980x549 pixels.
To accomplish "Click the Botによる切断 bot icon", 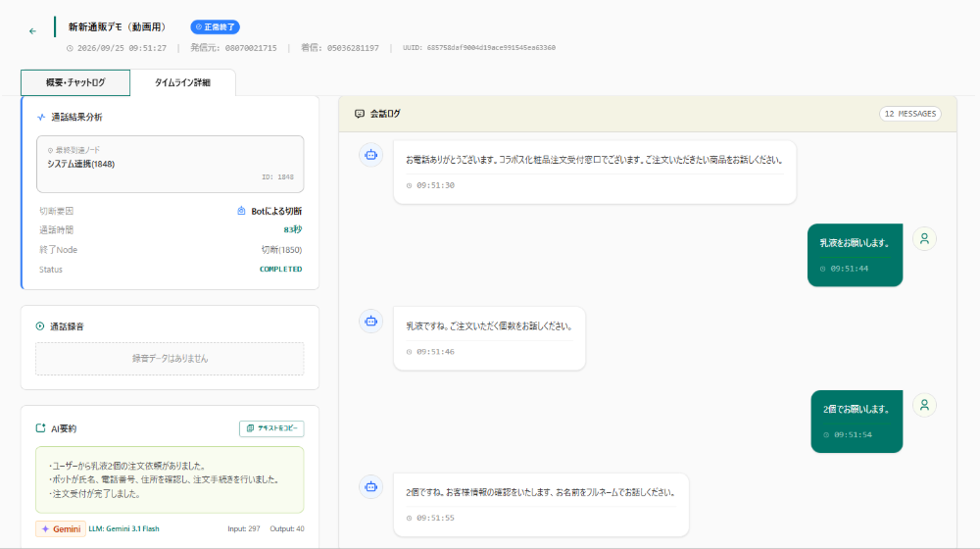I will pos(241,211).
